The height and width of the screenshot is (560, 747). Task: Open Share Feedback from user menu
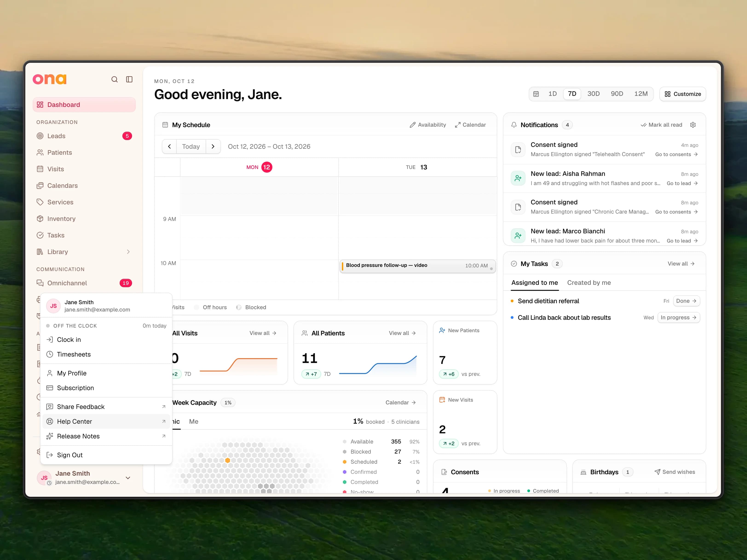pos(106,407)
